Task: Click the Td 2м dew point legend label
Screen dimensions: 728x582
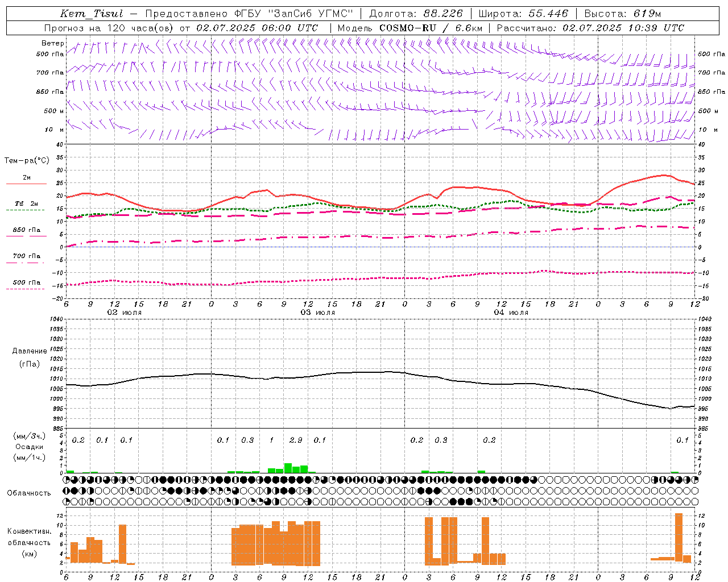Action: point(26,203)
